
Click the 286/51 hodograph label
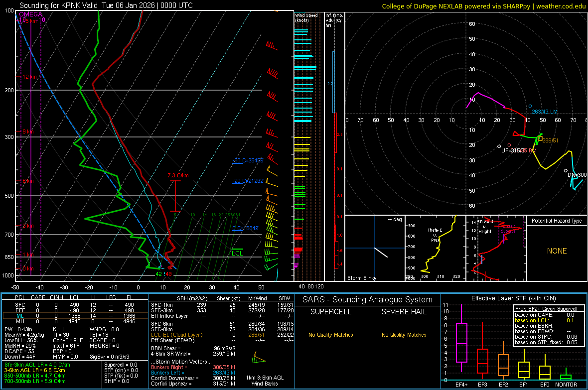point(551,140)
